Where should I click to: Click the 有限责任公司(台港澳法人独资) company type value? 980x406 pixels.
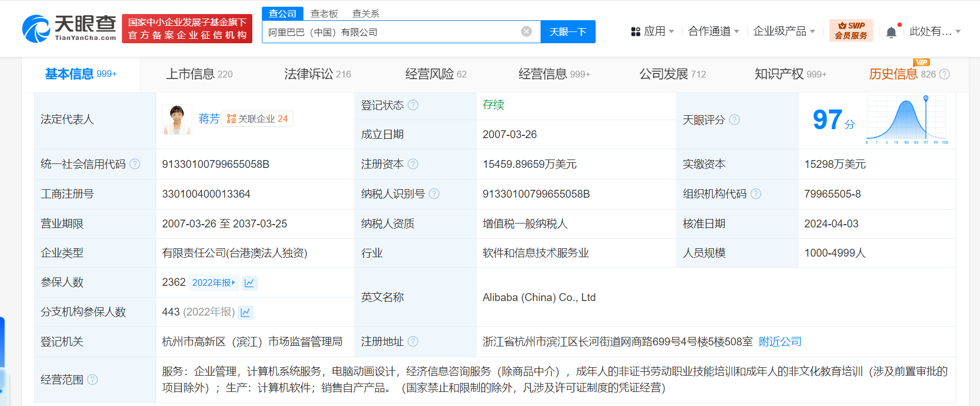235,253
